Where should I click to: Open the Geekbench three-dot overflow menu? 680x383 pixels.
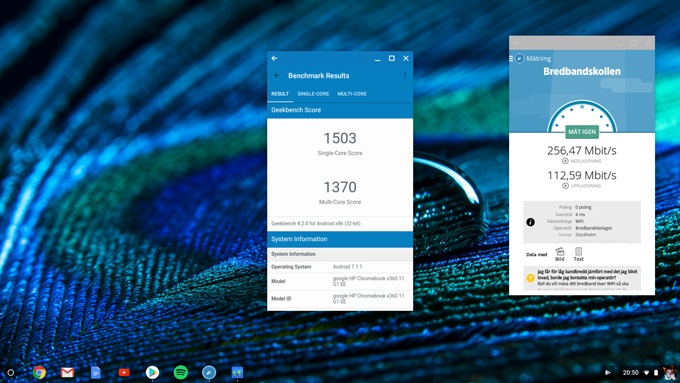pyautogui.click(x=405, y=75)
